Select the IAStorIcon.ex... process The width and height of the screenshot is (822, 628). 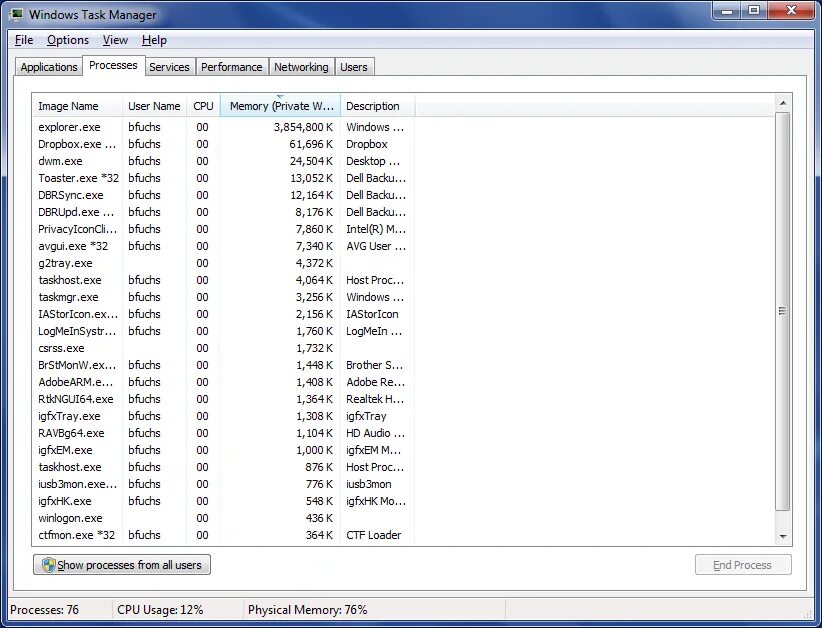coord(224,314)
